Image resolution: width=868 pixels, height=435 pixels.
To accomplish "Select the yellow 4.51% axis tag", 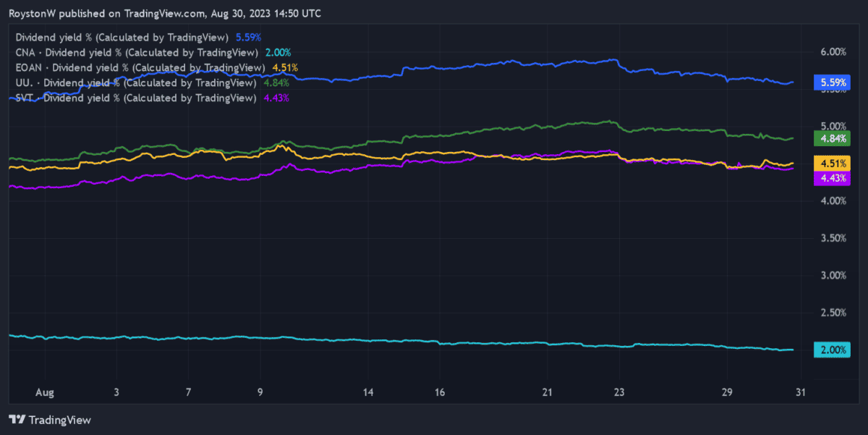I will pyautogui.click(x=830, y=163).
